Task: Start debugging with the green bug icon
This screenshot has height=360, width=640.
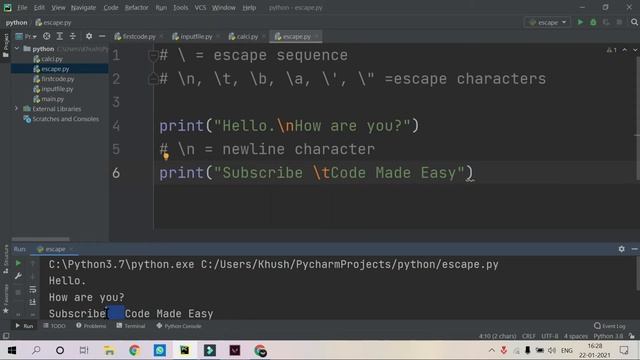Action: pyautogui.click(x=593, y=22)
